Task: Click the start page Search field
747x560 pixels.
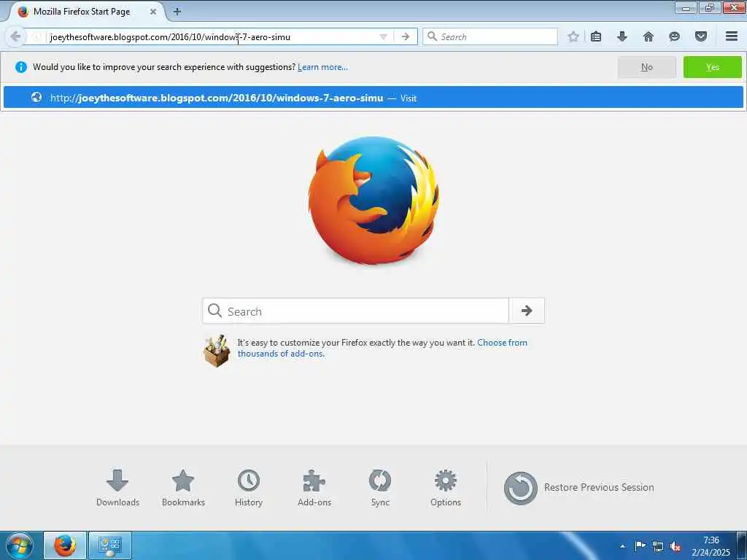Action: tap(355, 311)
